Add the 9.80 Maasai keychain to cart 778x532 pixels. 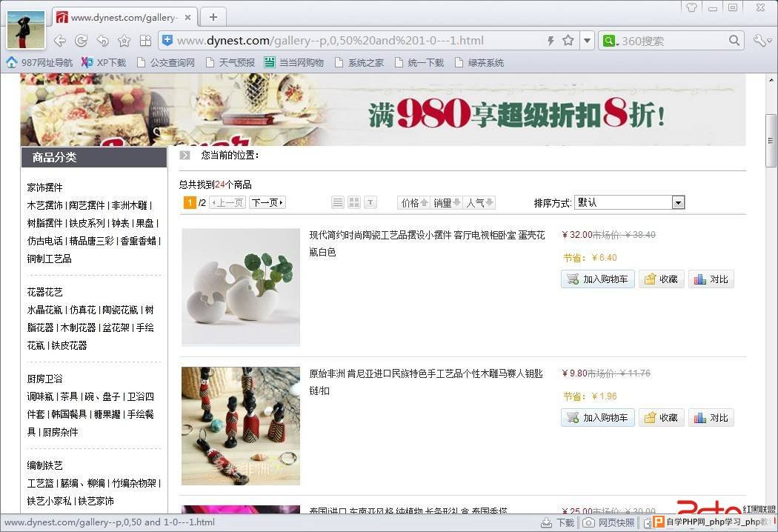point(598,417)
